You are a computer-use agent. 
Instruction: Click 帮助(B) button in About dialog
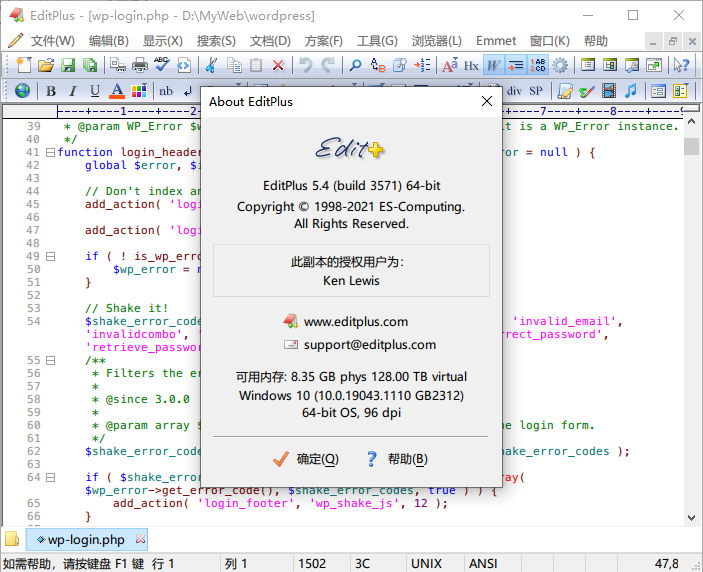(397, 459)
